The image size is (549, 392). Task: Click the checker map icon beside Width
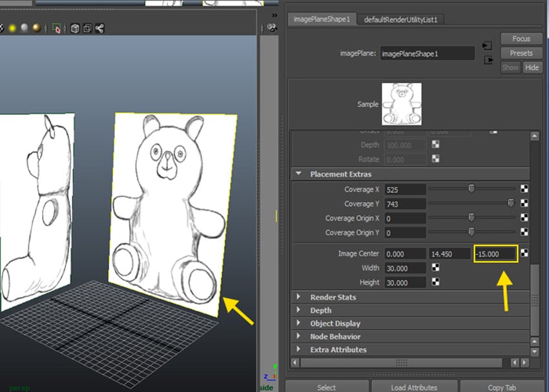437,268
